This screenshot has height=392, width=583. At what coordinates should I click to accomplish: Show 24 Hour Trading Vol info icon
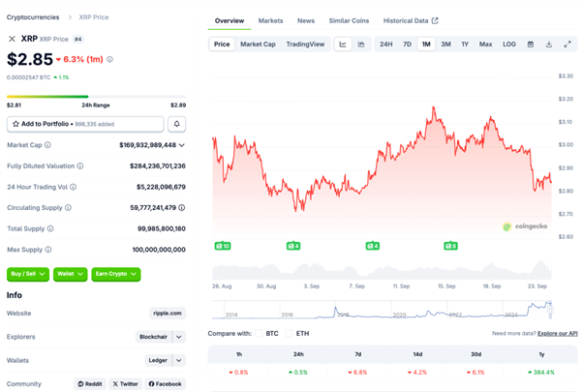[x=74, y=187]
